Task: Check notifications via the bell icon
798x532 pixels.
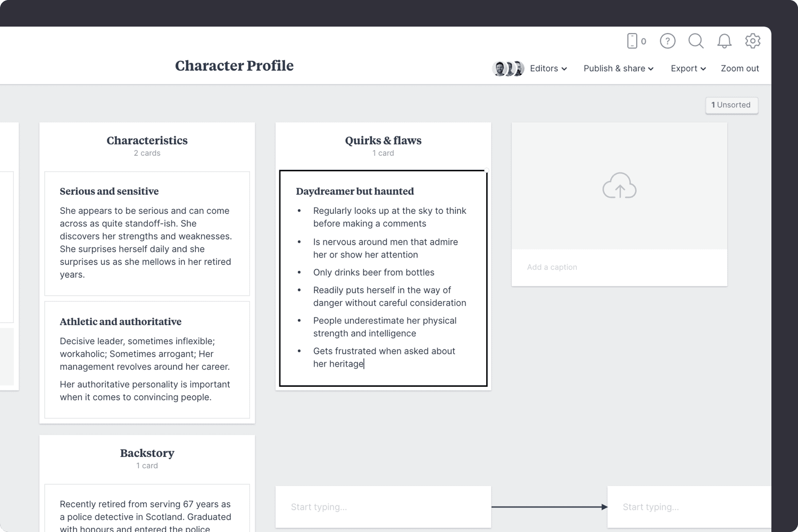Action: 724,41
